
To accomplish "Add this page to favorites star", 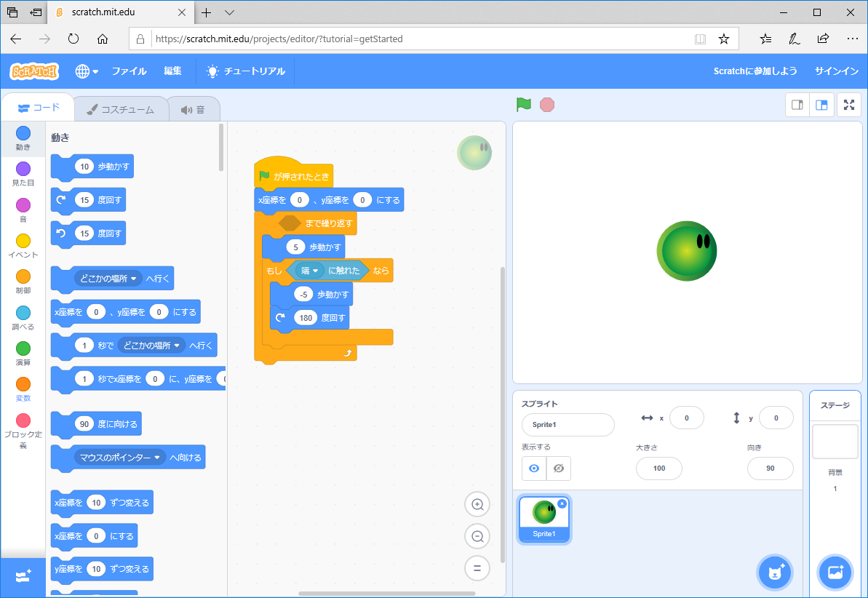I will tap(723, 39).
